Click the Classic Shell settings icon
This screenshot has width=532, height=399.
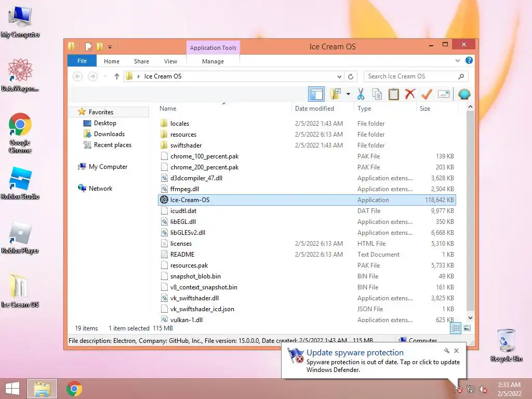click(x=464, y=94)
